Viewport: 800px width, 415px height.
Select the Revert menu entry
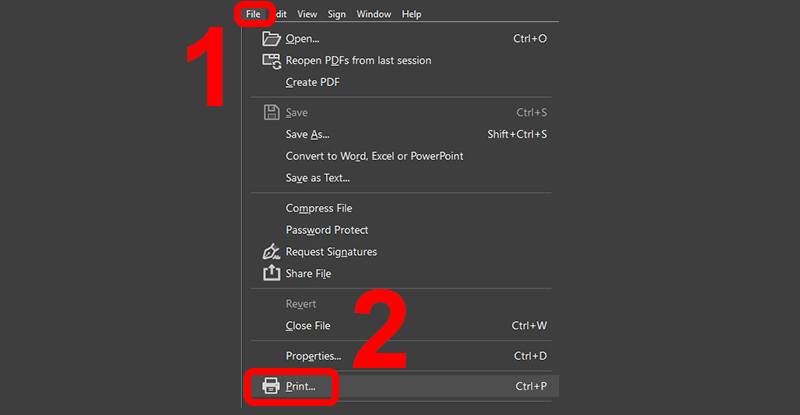point(301,304)
